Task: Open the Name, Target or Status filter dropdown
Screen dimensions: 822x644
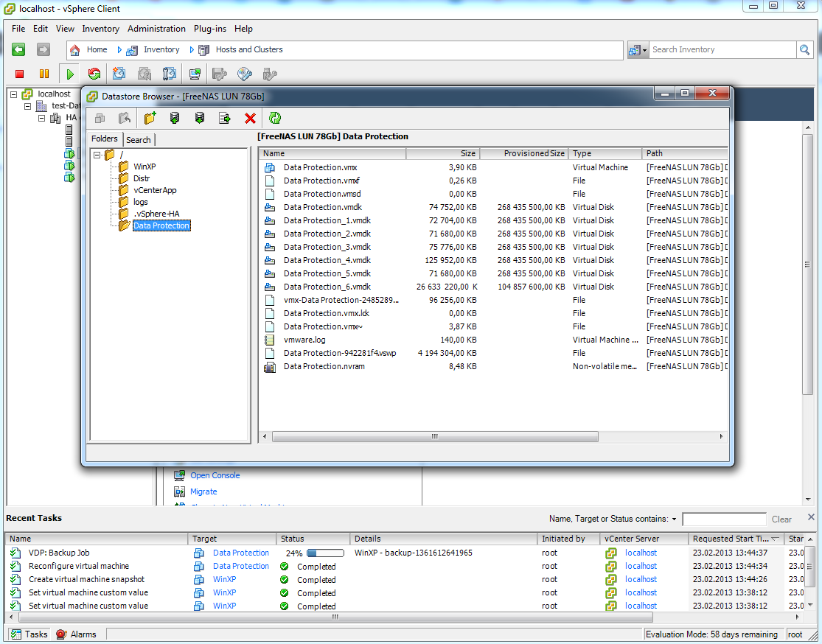Action: (x=674, y=519)
